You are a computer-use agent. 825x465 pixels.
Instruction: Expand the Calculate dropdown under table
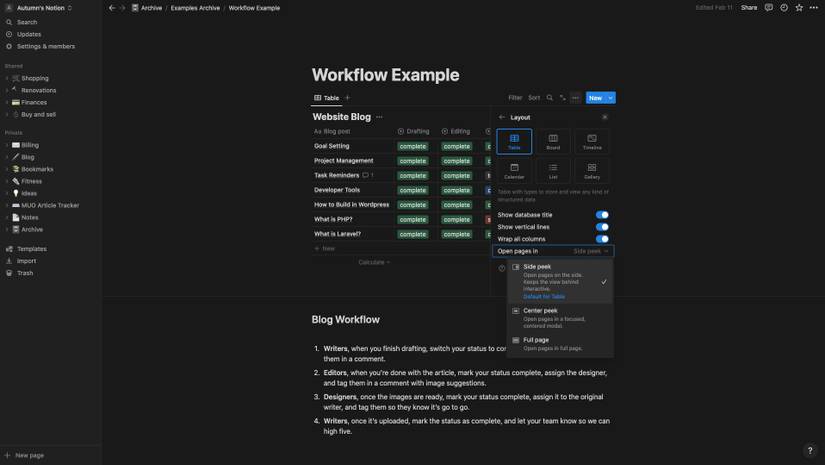point(374,262)
